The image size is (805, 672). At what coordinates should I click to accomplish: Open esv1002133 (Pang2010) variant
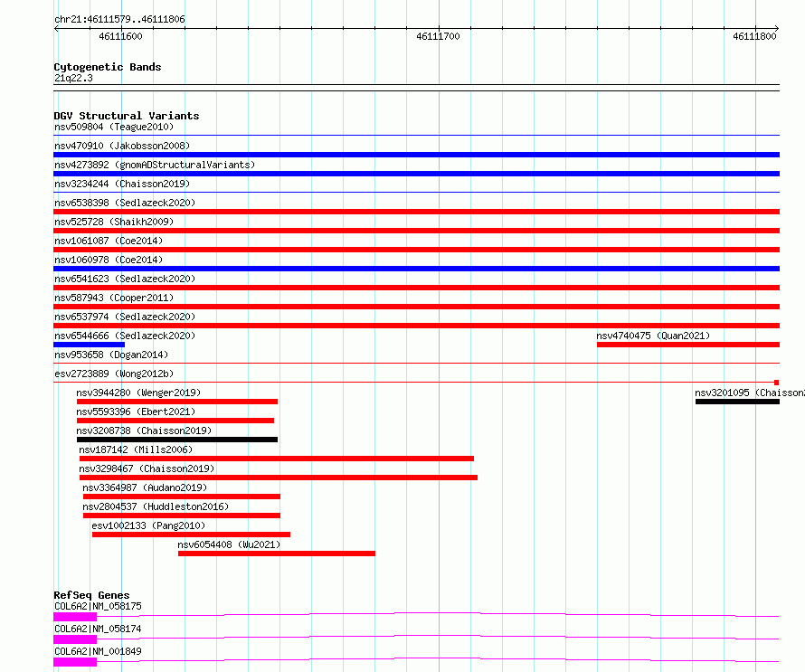[148, 525]
